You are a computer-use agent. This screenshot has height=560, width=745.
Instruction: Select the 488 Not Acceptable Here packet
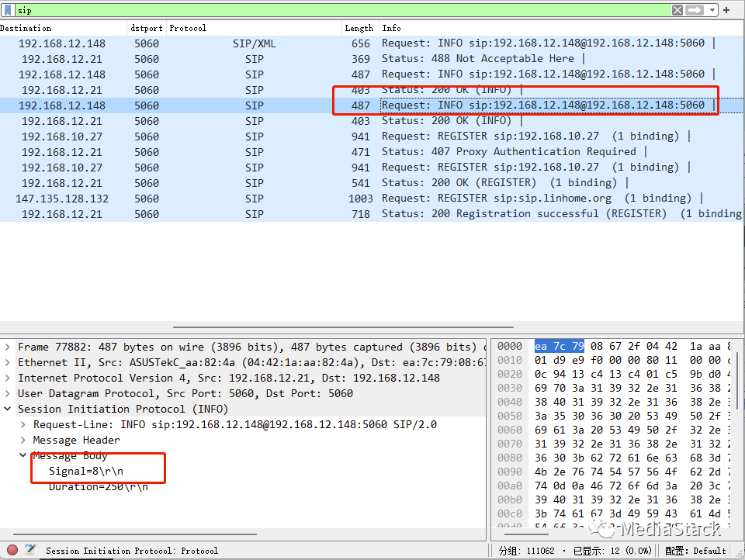tap(481, 59)
